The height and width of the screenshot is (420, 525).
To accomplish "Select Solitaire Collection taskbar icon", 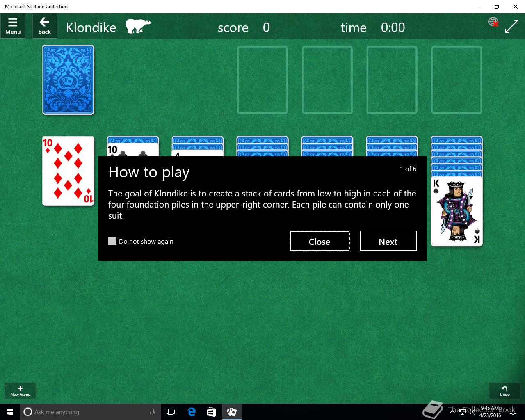I will point(232,412).
